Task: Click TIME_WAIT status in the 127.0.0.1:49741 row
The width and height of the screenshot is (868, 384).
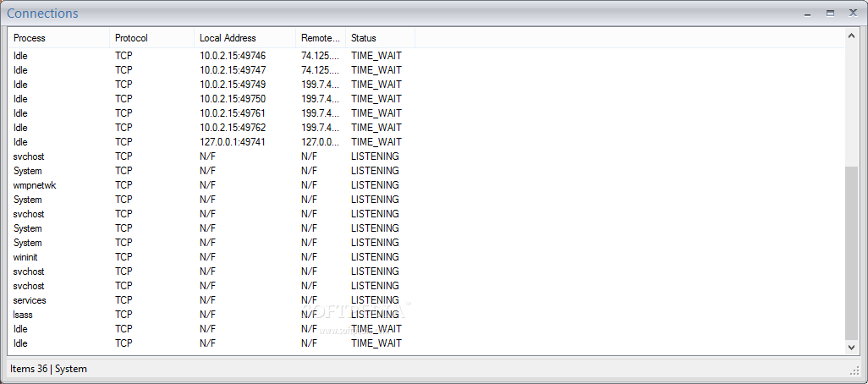Action: point(376,142)
